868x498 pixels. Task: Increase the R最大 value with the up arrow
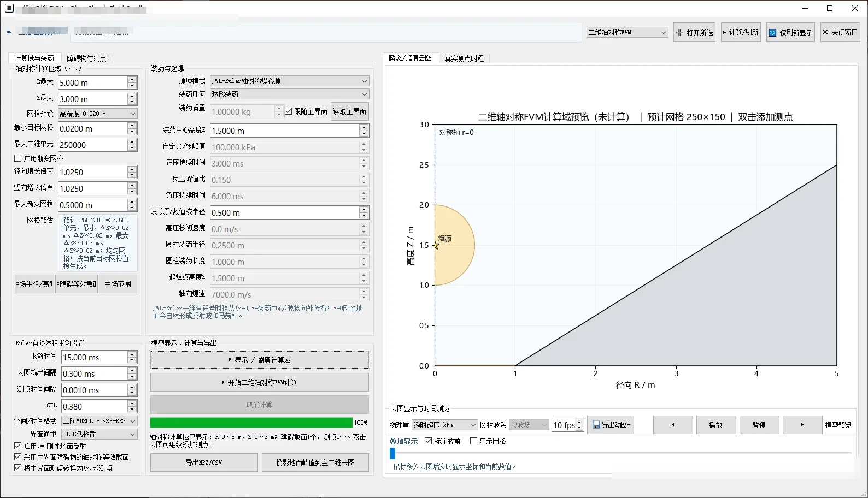pyautogui.click(x=132, y=80)
